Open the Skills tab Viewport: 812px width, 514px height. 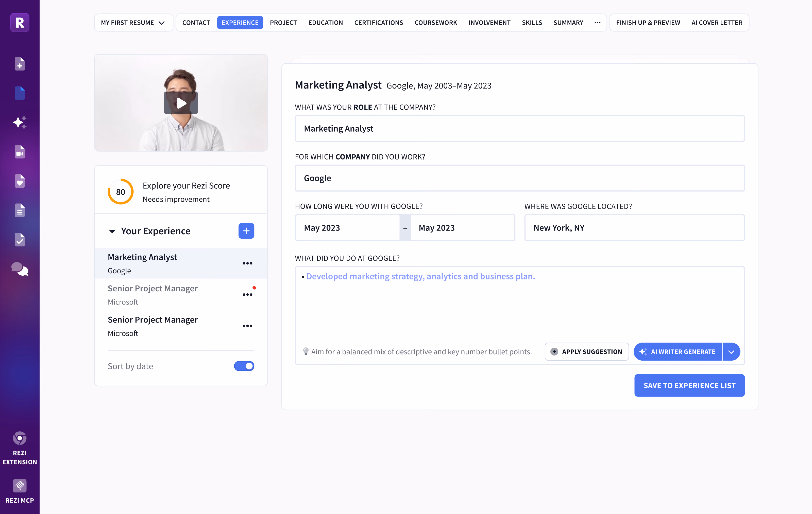coord(532,23)
